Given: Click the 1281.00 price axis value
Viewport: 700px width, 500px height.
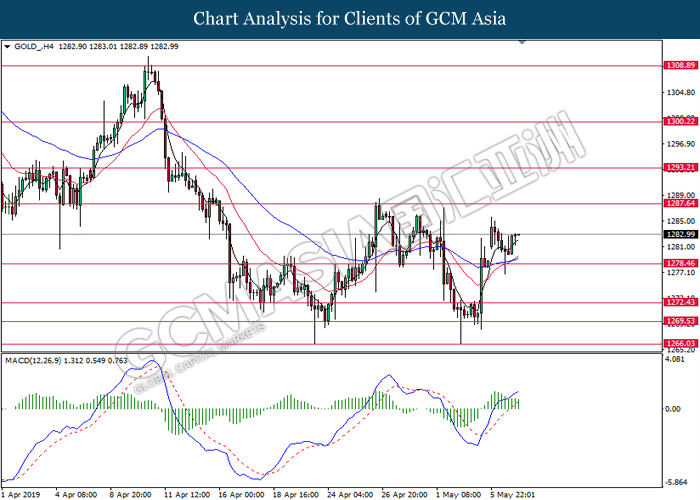Looking at the screenshot, I should point(681,247).
